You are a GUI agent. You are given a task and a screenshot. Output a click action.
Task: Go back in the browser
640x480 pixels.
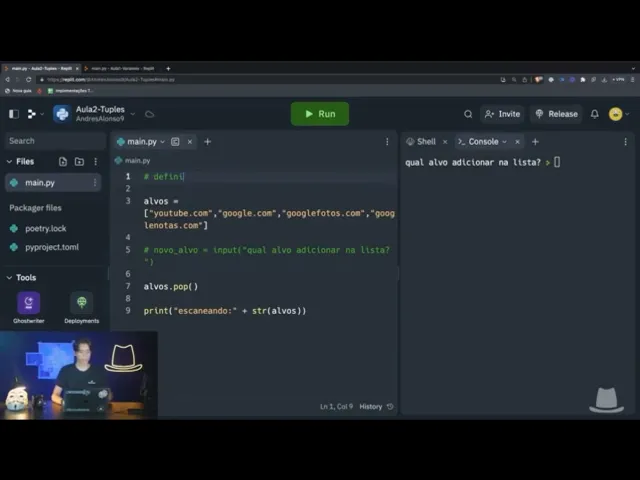point(7,80)
